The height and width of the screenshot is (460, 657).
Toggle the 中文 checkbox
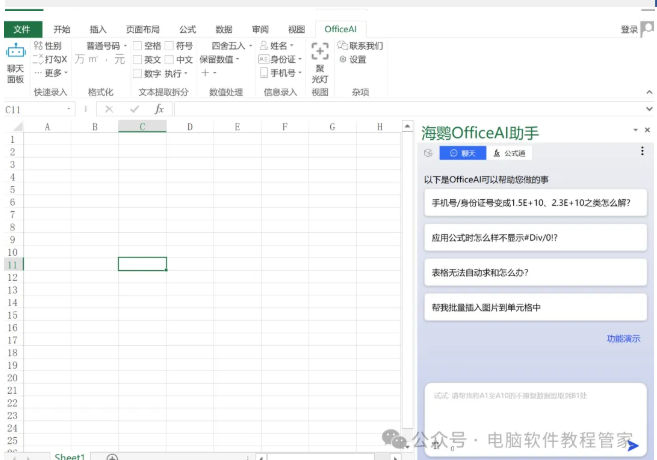tap(169, 59)
